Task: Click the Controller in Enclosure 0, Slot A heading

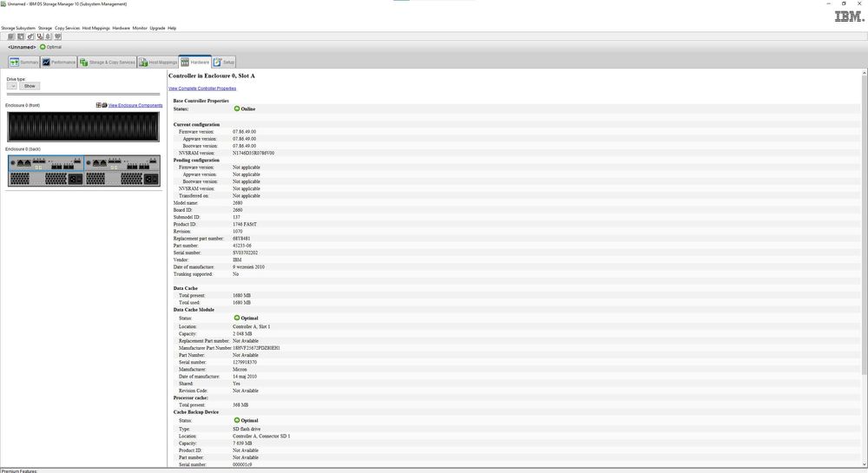Action: coord(212,76)
